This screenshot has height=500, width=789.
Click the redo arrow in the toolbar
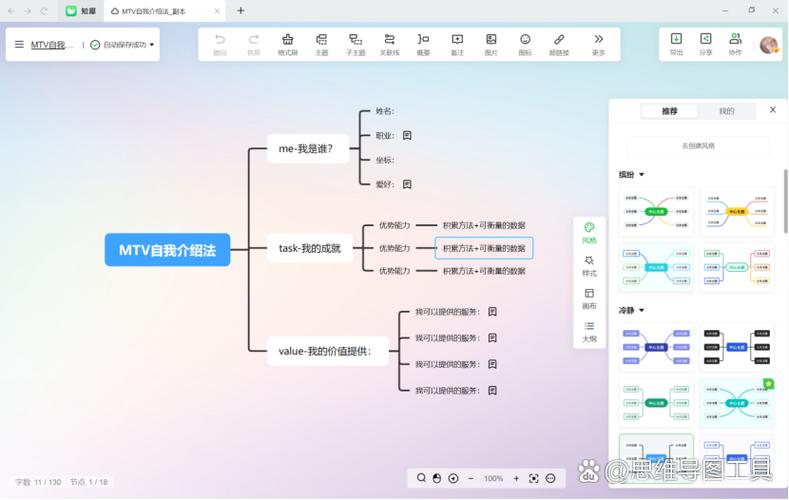point(254,39)
